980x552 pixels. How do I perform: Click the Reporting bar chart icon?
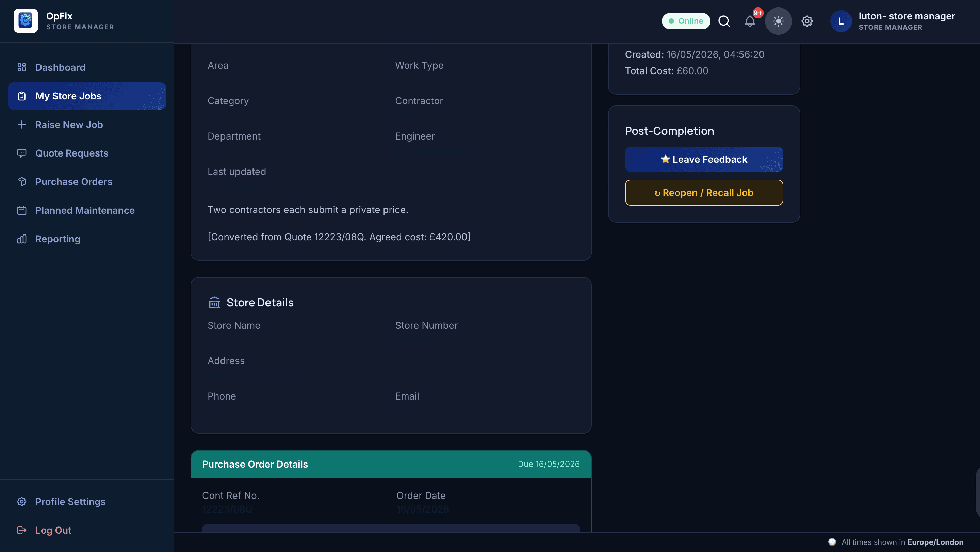click(22, 239)
